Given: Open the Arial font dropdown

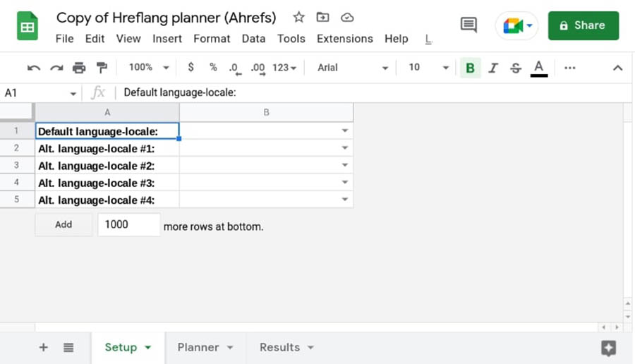Looking at the screenshot, I should pos(352,68).
